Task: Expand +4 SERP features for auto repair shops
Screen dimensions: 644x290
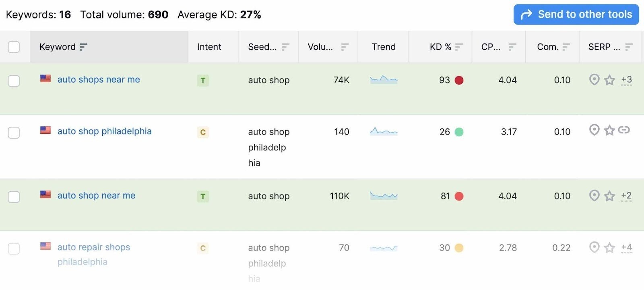Action: pyautogui.click(x=626, y=247)
